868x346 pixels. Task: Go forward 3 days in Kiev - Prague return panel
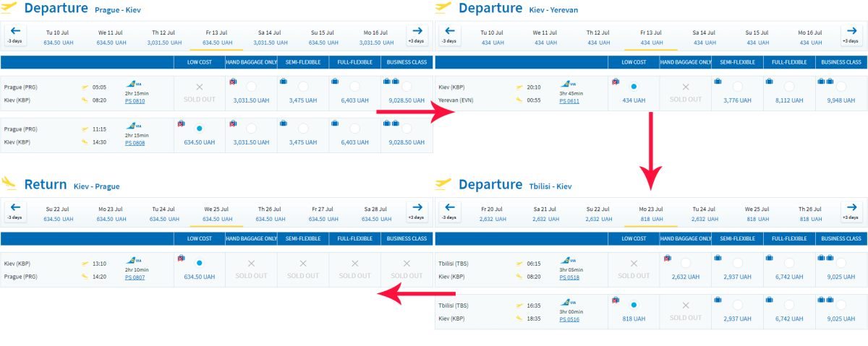416,211
